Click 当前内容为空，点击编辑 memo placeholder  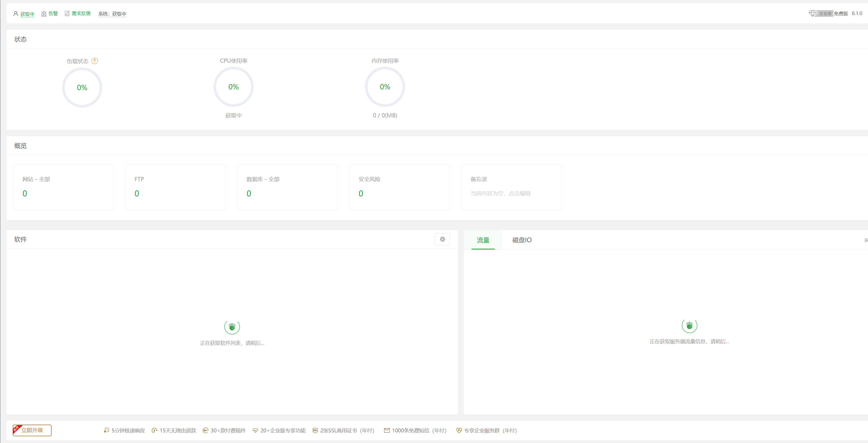pos(500,193)
